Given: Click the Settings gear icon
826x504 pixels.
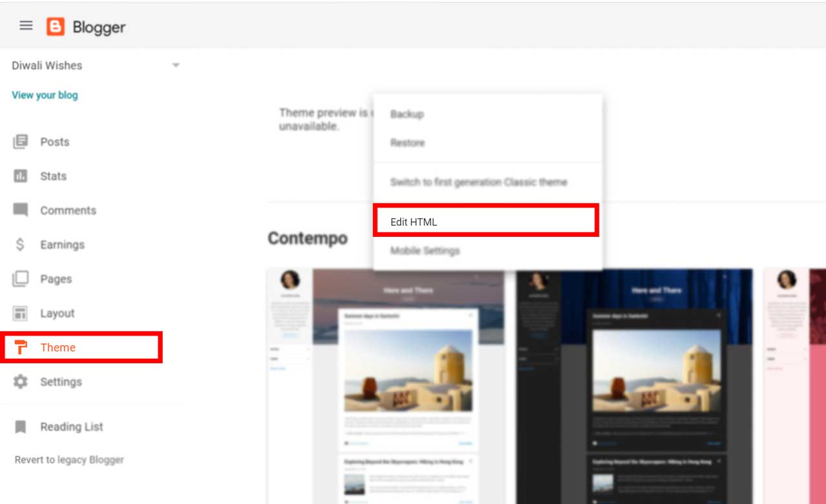Looking at the screenshot, I should click(x=21, y=381).
